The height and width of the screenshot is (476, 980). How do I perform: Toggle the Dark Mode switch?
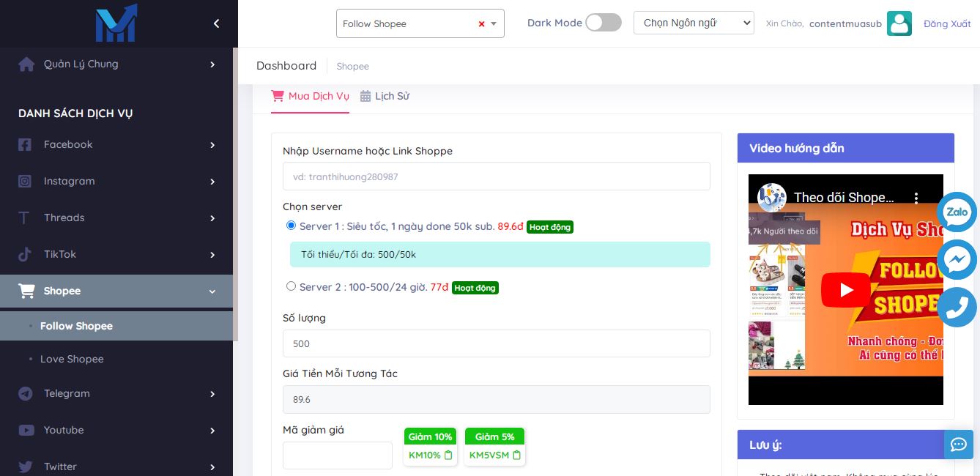click(x=604, y=23)
